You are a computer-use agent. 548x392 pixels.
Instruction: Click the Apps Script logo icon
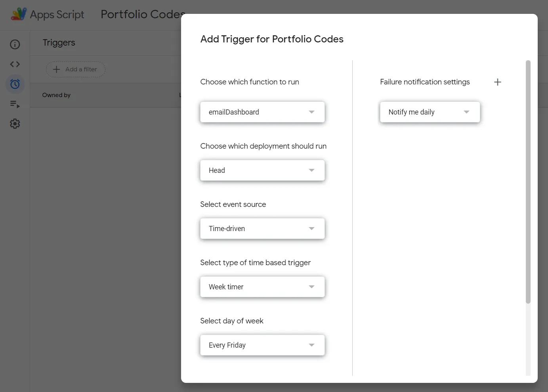[18, 14]
